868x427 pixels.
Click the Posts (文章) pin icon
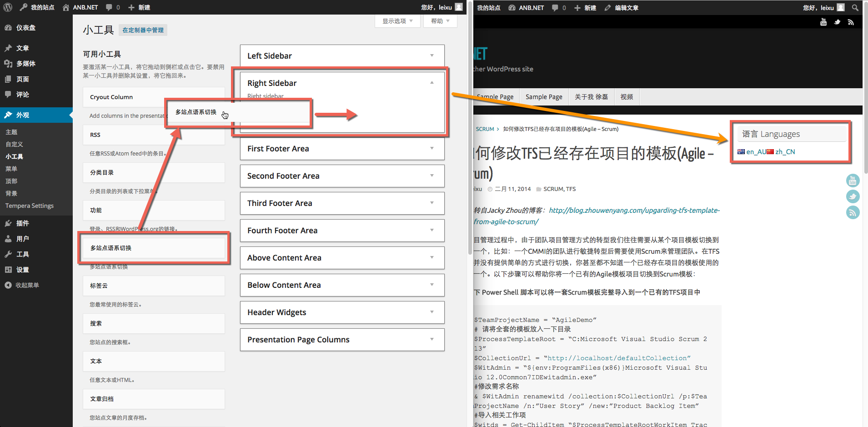(x=8, y=48)
